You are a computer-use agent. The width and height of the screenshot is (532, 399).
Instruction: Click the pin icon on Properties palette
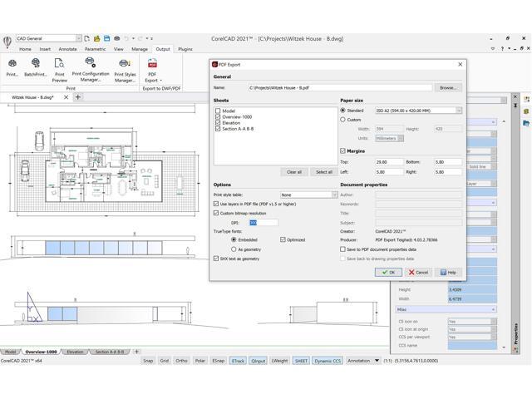tap(515, 106)
